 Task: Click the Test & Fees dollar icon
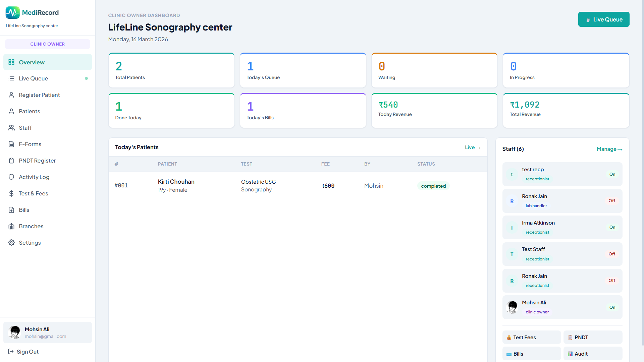[11, 193]
